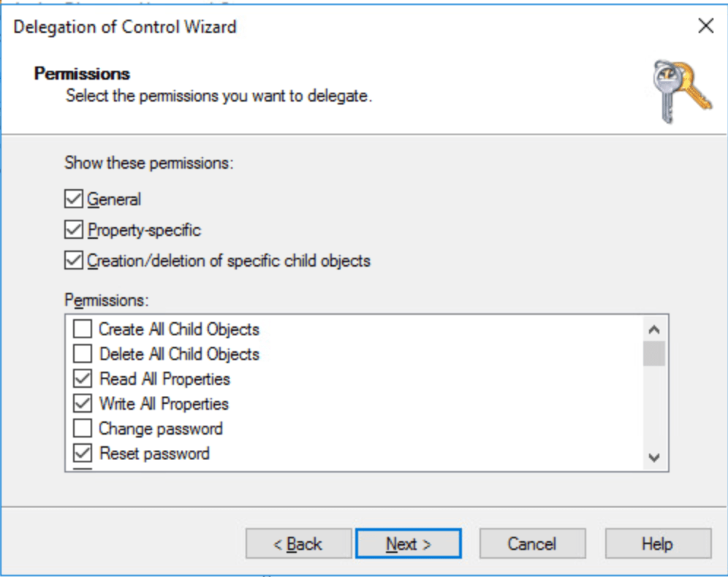The width and height of the screenshot is (728, 577).
Task: Uncheck Write All Properties permission
Action: tap(83, 404)
